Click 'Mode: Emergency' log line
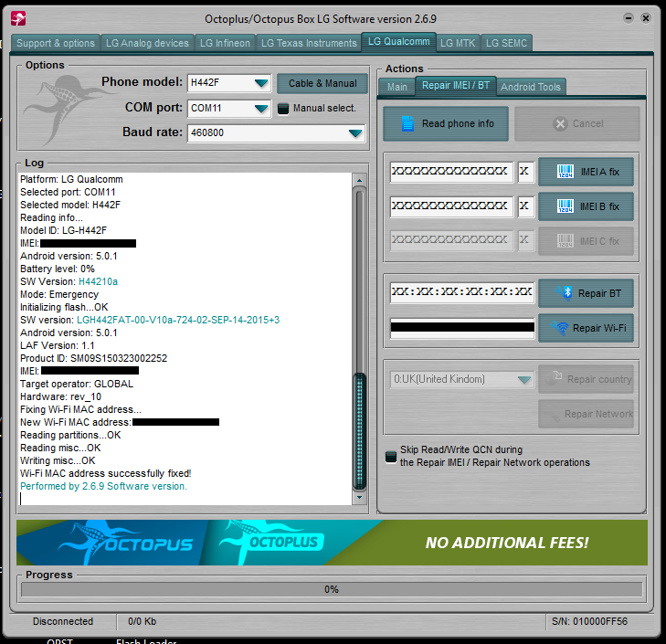This screenshot has width=666, height=644. 59,294
